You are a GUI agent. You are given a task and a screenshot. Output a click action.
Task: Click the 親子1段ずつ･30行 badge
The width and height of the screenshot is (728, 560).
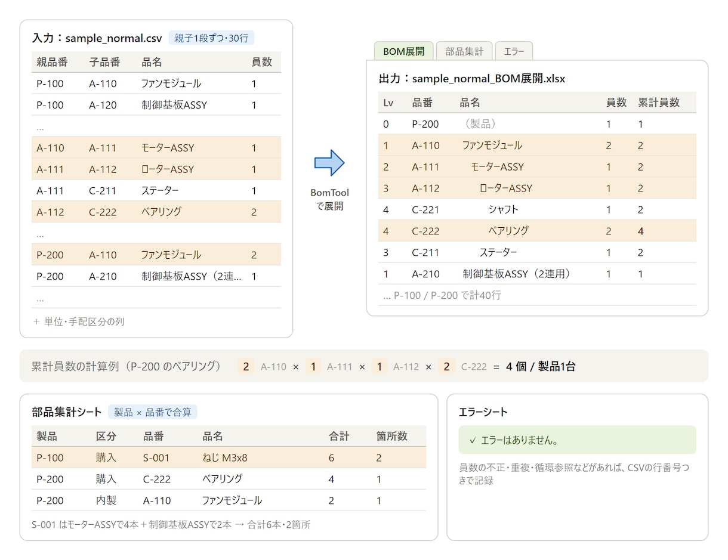211,38
